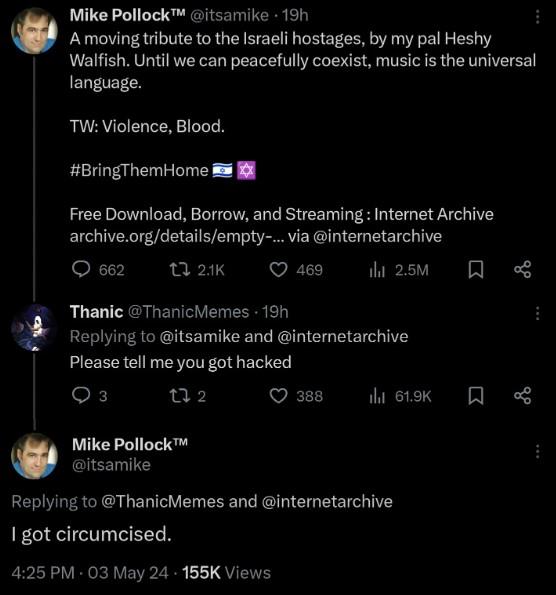Image resolution: width=556 pixels, height=595 pixels.
Task: Open more options menu on Thanic's reply
Action: click(x=537, y=313)
